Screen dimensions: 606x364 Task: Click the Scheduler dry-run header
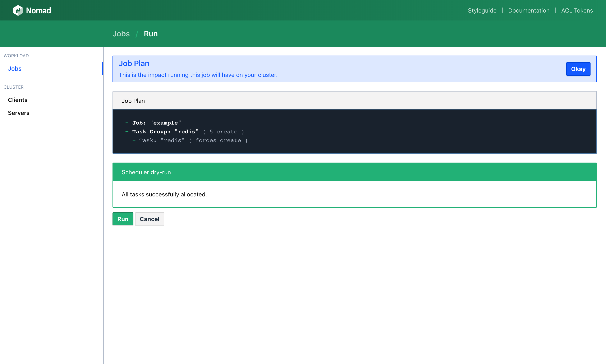click(x=354, y=172)
